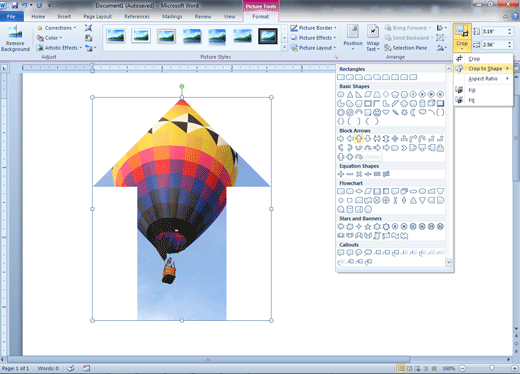Image resolution: width=520 pixels, height=374 pixels.
Task: Select the Cloud Callout shape
Action: point(368,253)
